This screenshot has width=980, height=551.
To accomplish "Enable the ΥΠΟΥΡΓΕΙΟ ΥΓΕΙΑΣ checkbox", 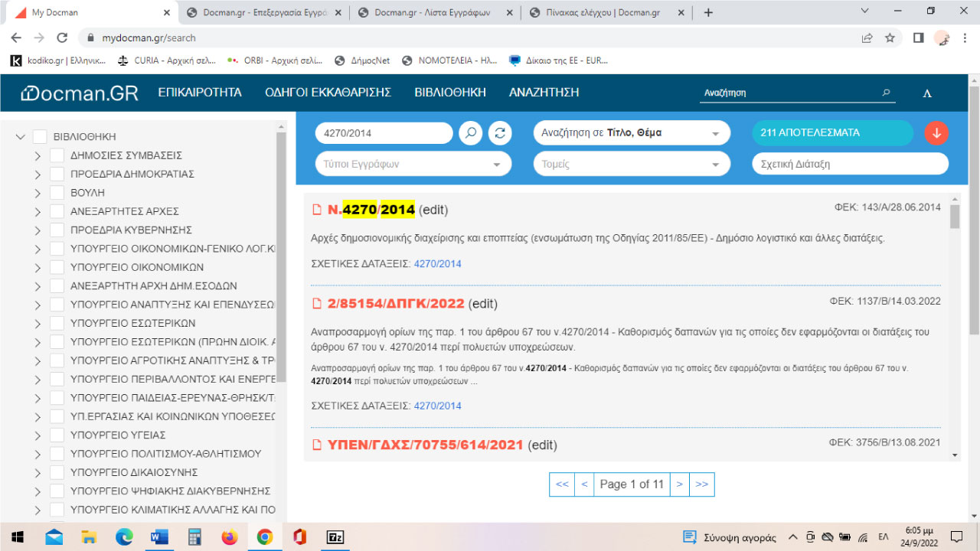I will [57, 435].
